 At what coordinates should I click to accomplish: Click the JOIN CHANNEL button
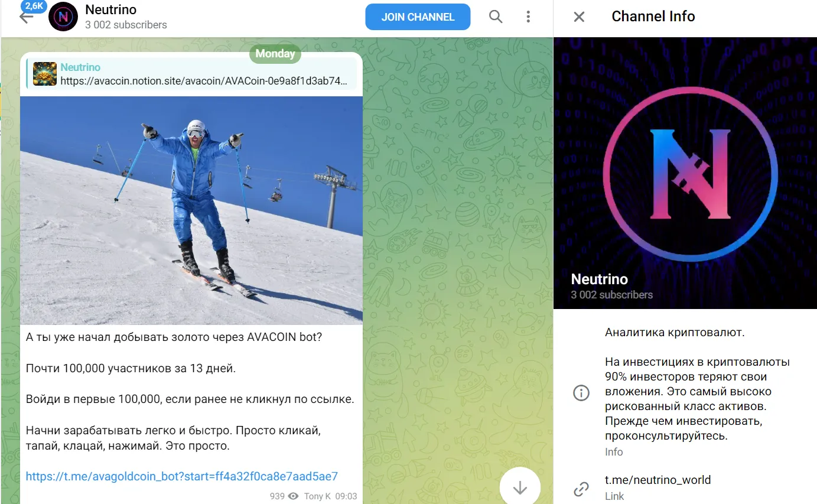[418, 17]
